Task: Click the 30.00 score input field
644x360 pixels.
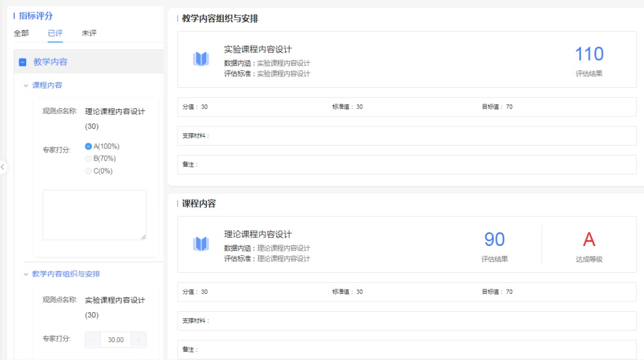Action: [x=116, y=340]
